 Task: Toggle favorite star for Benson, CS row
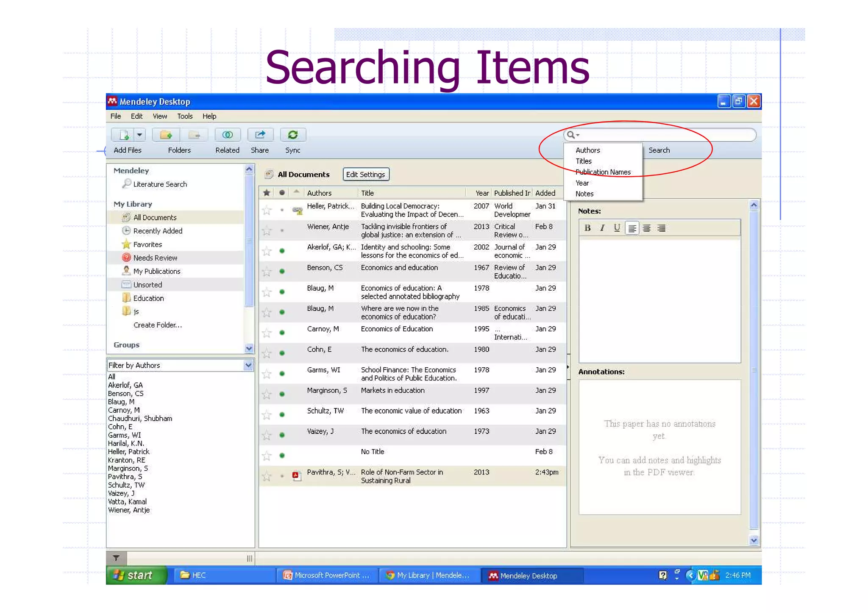click(x=267, y=272)
